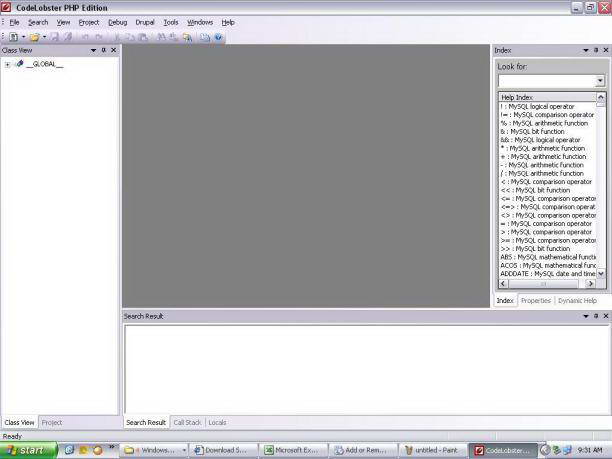Close the Search Result panel

pyautogui.click(x=606, y=316)
